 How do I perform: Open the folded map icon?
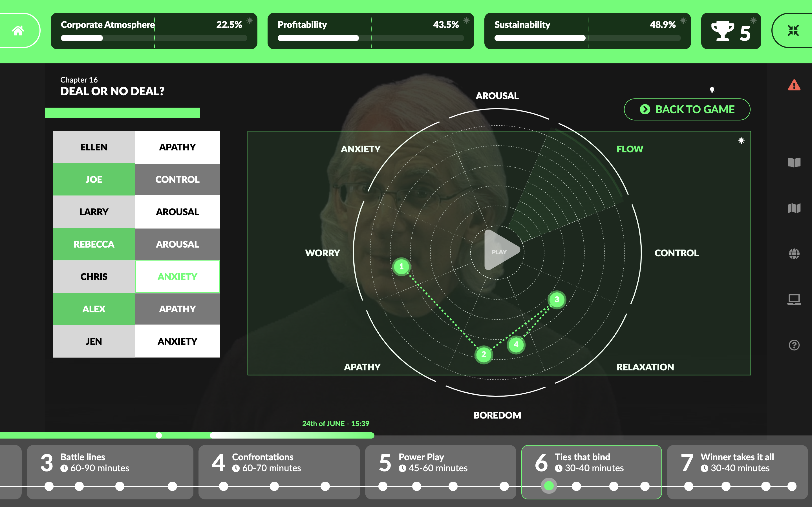coord(794,208)
